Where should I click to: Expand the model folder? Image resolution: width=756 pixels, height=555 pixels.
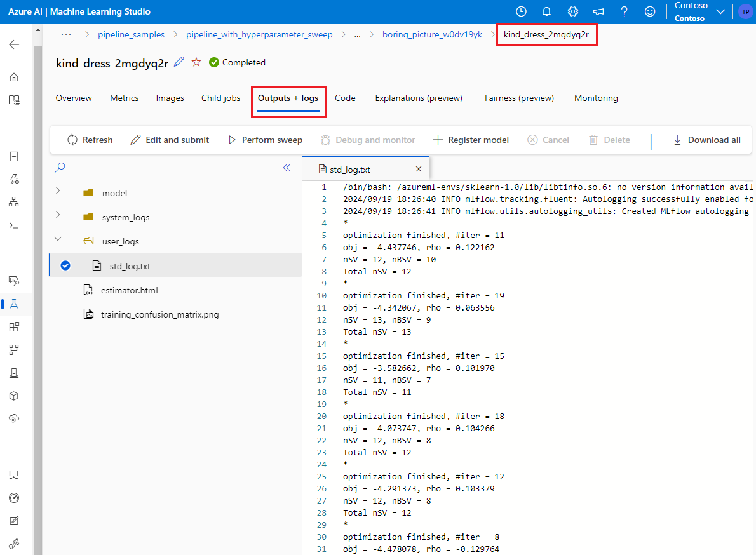tap(58, 192)
